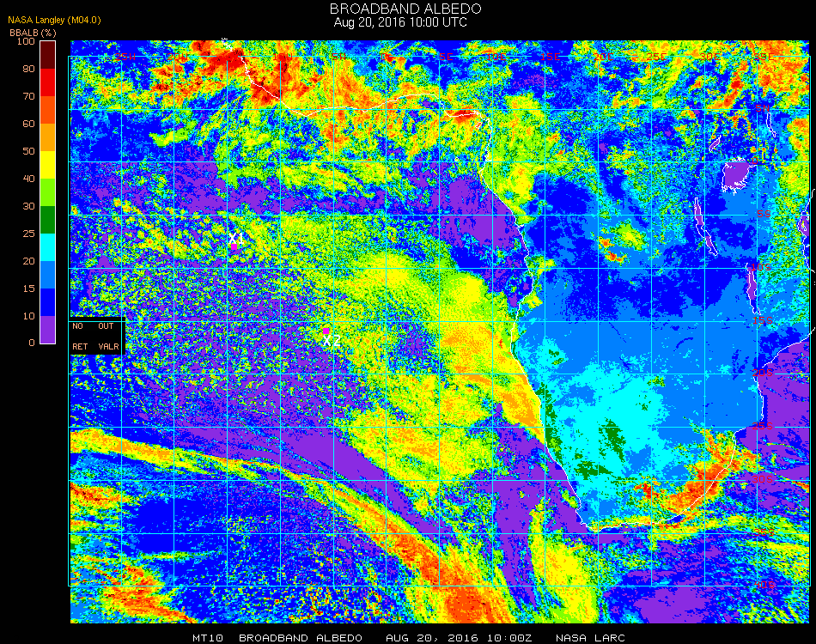Click the 'OUT' text in black box
Image resolution: width=816 pixels, height=644 pixels.
pyautogui.click(x=106, y=326)
